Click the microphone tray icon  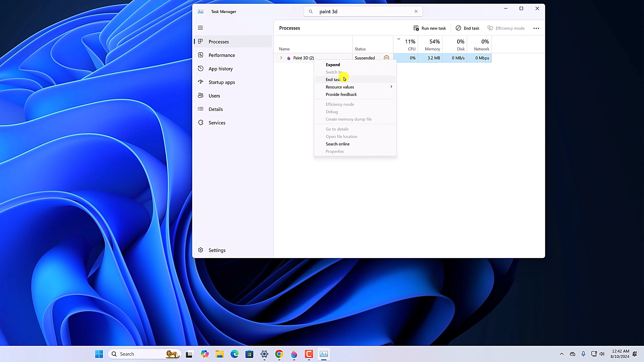tap(583, 354)
